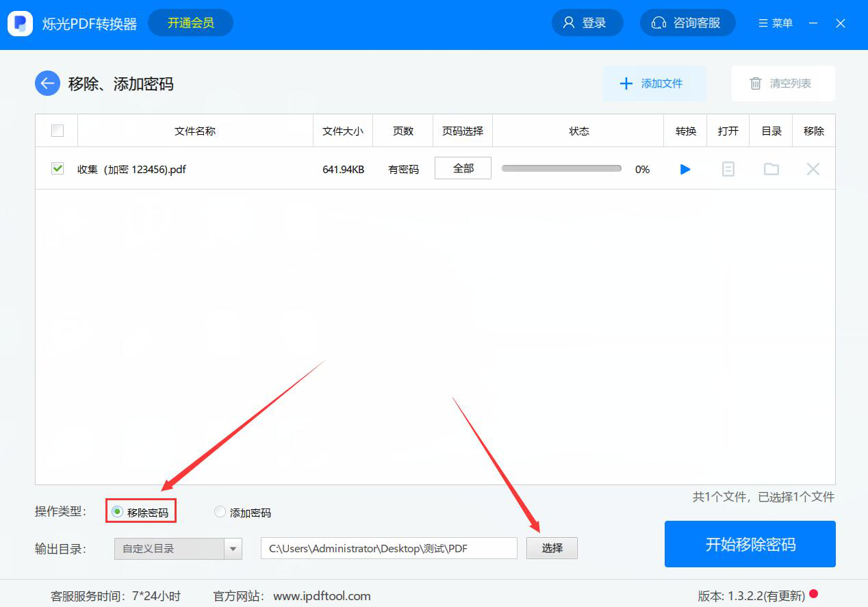This screenshot has width=868, height=607.
Task: Click the 转换 column header
Action: point(685,131)
